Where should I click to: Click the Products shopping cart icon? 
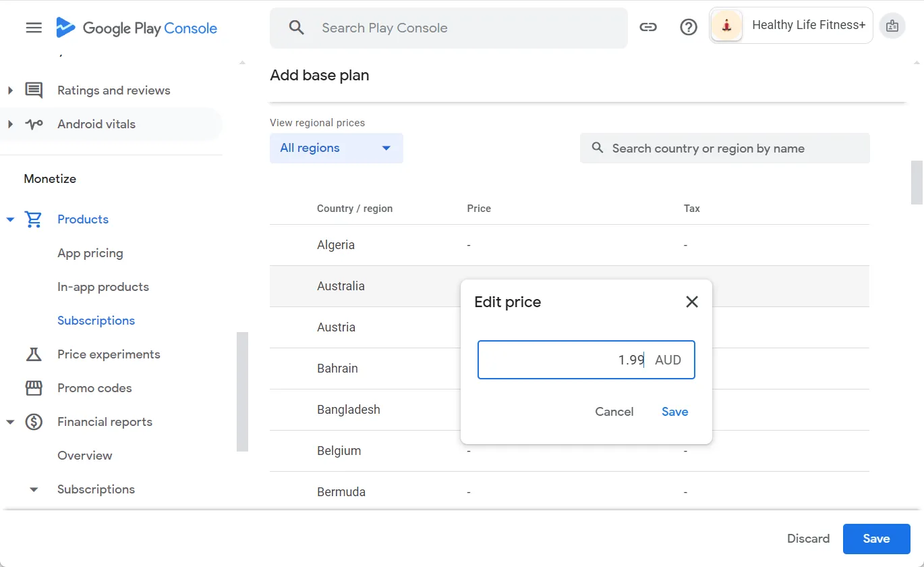(x=32, y=219)
